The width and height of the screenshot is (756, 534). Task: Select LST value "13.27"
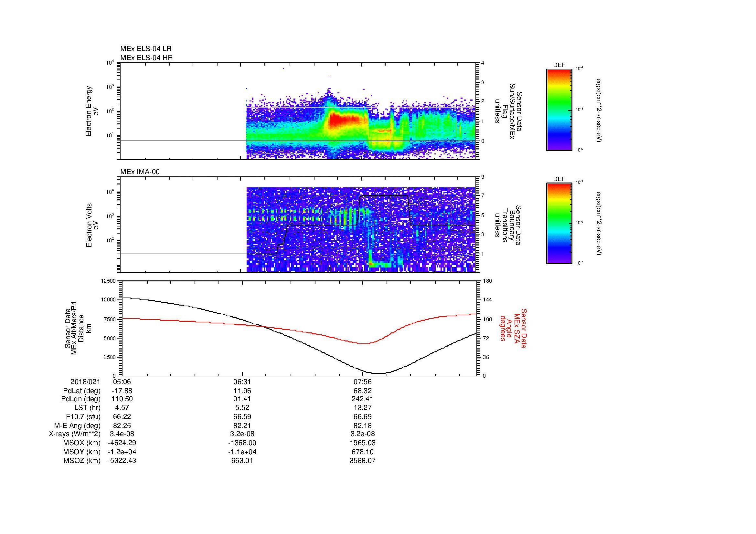click(x=363, y=408)
